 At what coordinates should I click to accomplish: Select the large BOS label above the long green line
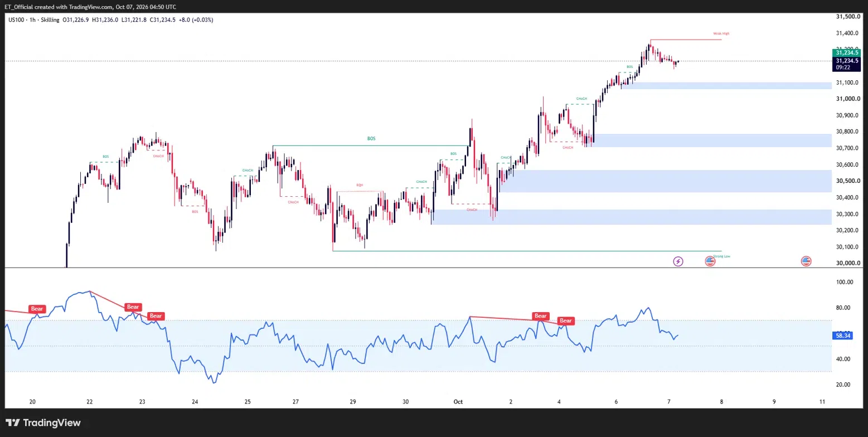click(x=371, y=138)
